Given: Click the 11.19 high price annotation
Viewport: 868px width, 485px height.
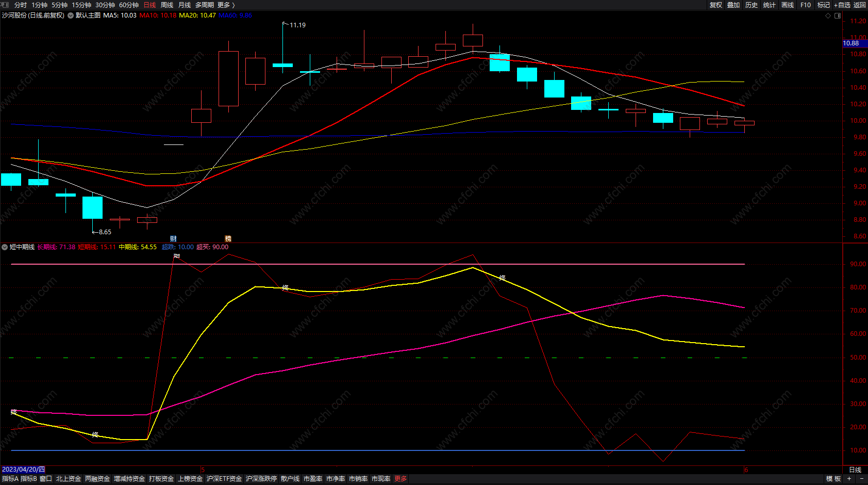Looking at the screenshot, I should (x=297, y=25).
